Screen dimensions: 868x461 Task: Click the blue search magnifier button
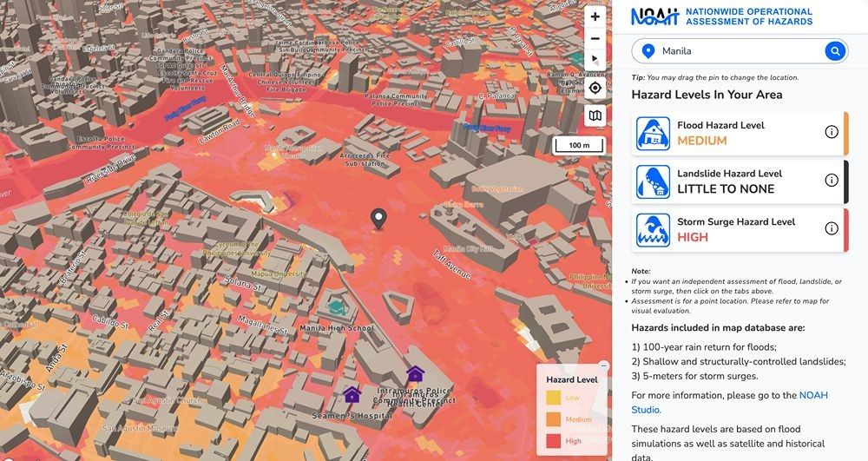[x=835, y=51]
